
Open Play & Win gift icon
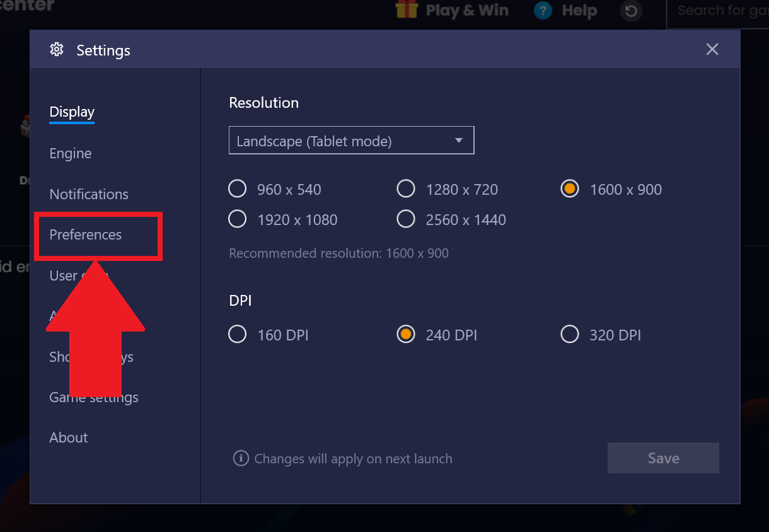(x=407, y=9)
